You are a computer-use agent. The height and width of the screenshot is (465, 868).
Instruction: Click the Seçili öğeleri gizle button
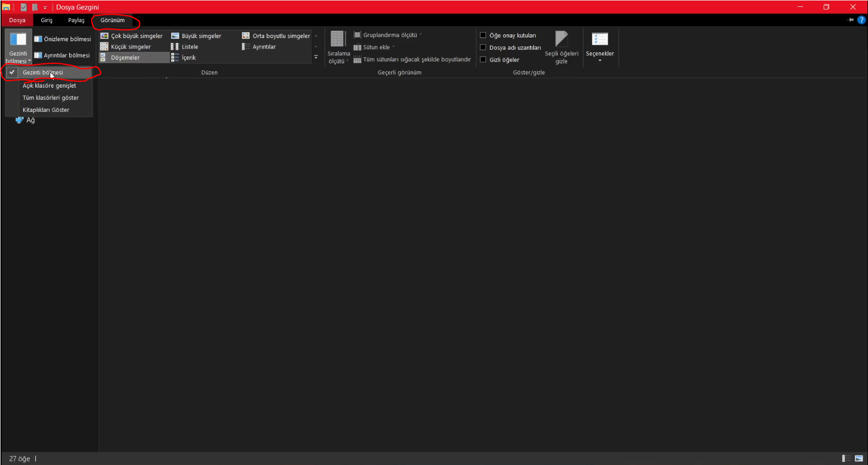click(x=561, y=47)
